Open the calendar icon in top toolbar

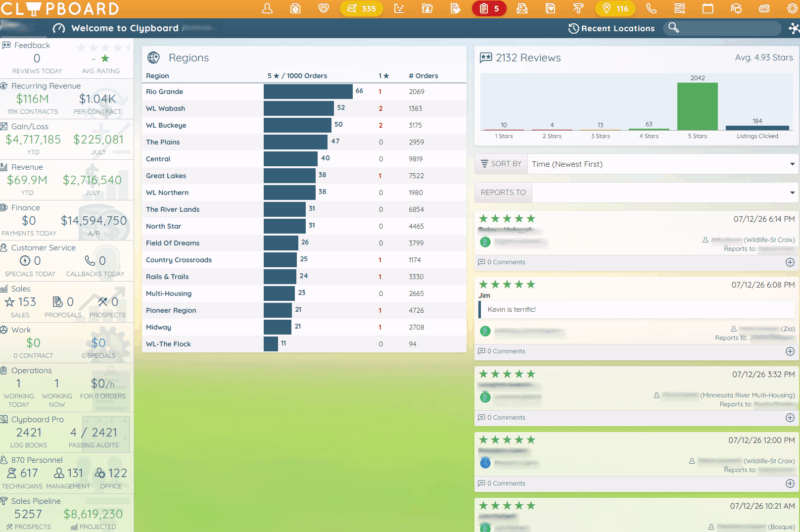(708, 8)
